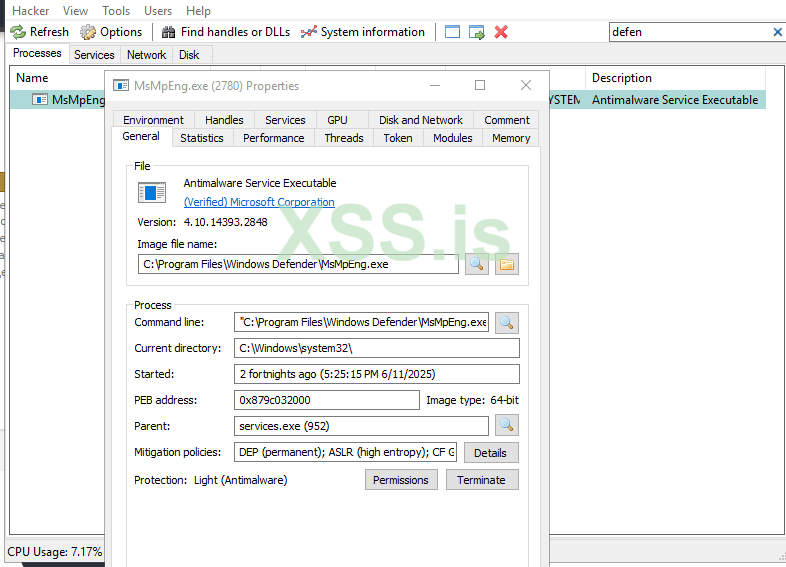Image resolution: width=786 pixels, height=567 pixels.
Task: Click 'Antimalware Service Executable' description cell
Action: tap(675, 100)
